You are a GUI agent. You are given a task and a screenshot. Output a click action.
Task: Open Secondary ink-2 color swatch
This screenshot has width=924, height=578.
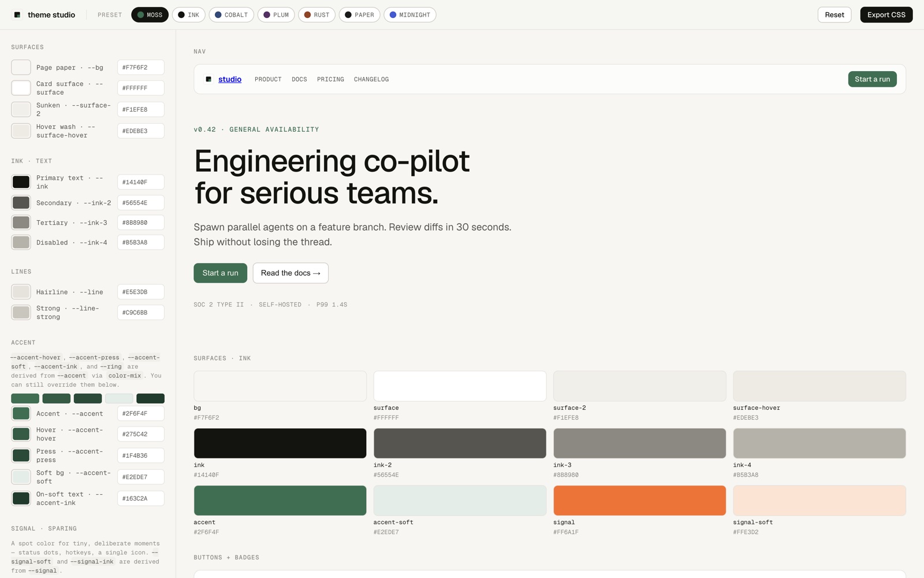(x=21, y=203)
